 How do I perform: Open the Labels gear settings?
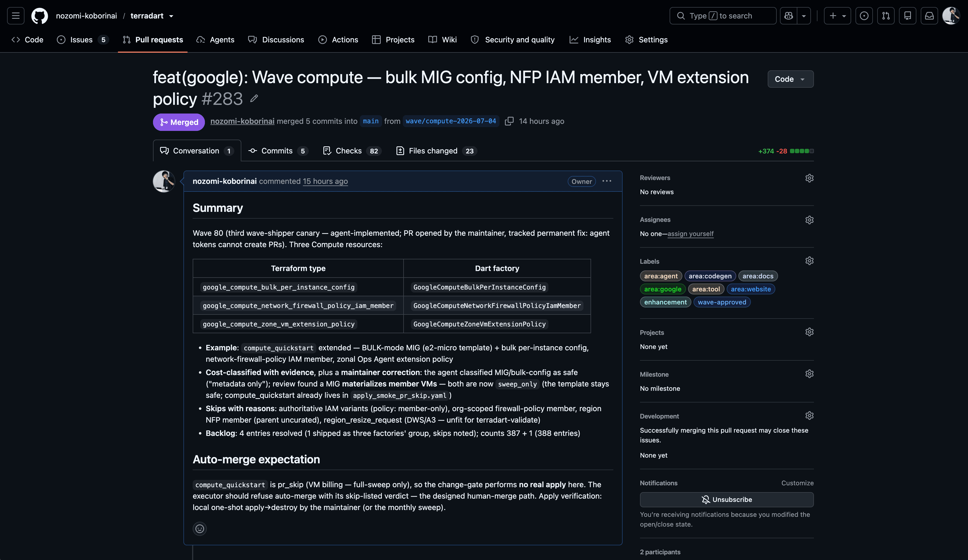point(809,261)
